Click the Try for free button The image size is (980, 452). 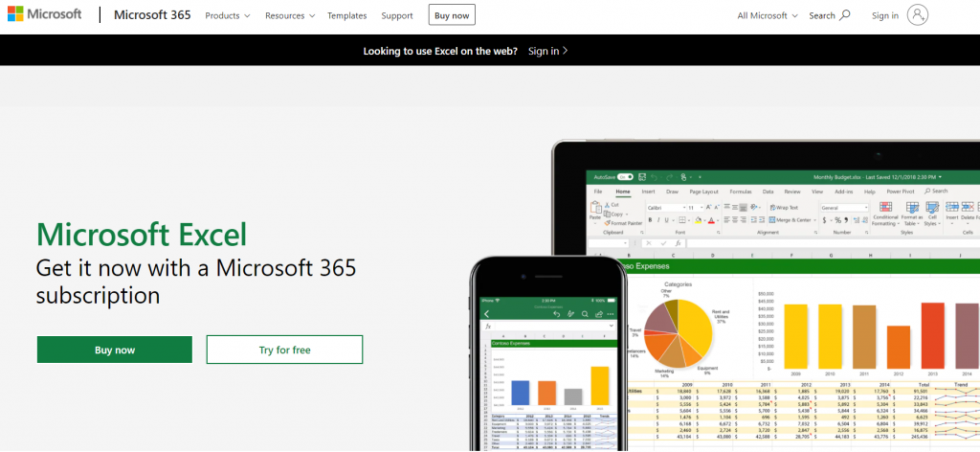tap(284, 350)
